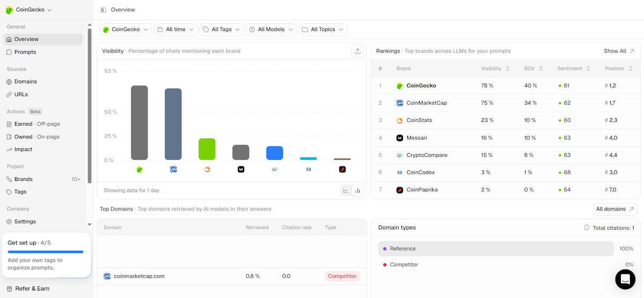The height and width of the screenshot is (298, 644).
Task: Click Show All in the Rankings card
Action: tap(619, 51)
